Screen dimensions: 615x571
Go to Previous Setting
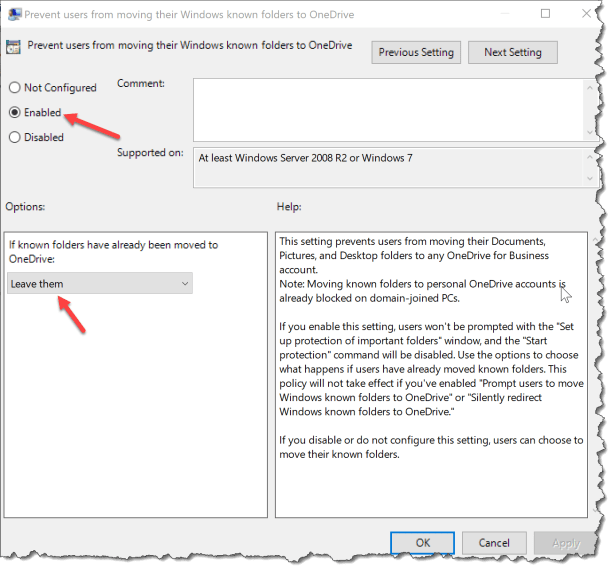coord(416,52)
